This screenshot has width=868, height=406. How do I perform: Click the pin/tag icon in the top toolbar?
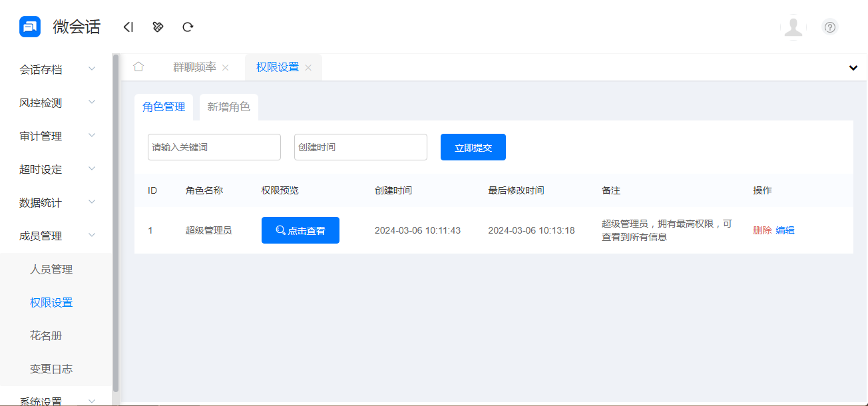coord(158,27)
